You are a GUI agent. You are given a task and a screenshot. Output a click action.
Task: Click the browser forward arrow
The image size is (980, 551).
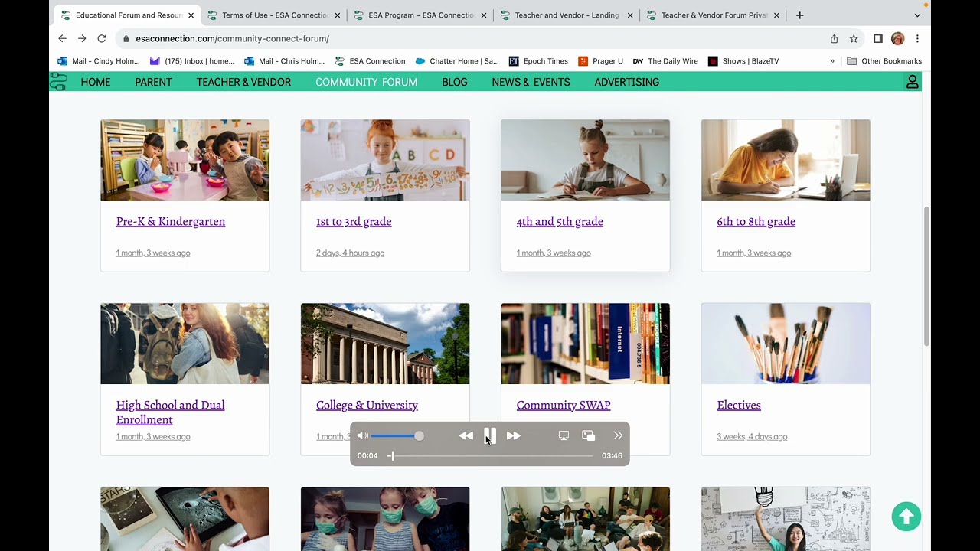(82, 38)
